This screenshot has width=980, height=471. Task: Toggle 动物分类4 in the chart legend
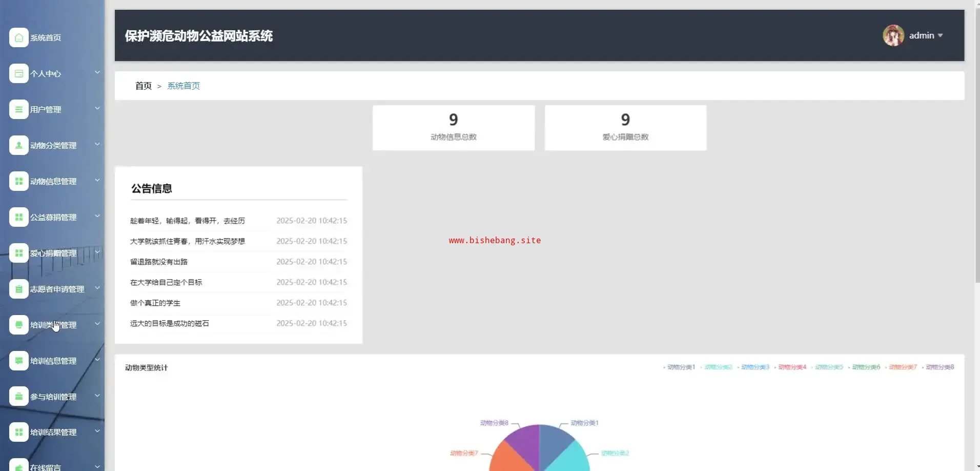(x=790, y=367)
